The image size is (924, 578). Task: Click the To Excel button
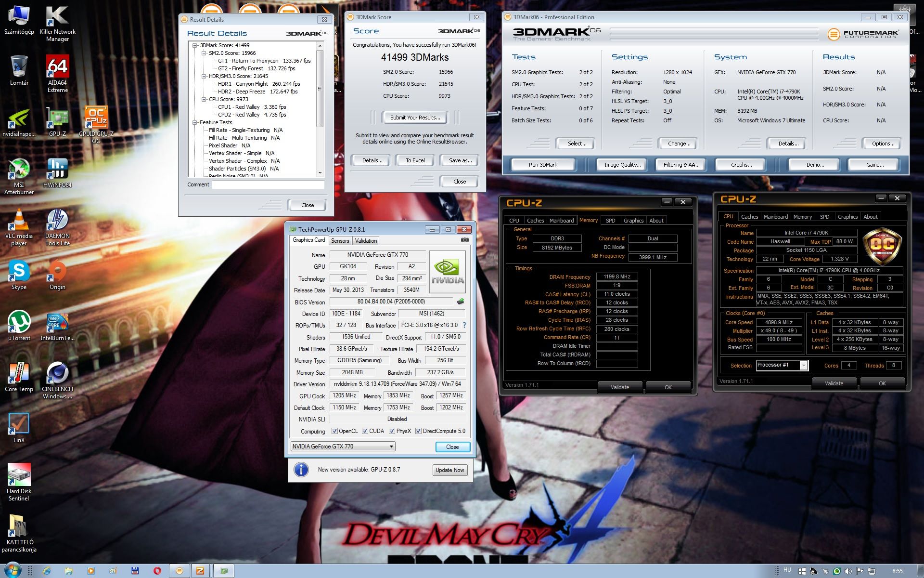[x=415, y=160]
